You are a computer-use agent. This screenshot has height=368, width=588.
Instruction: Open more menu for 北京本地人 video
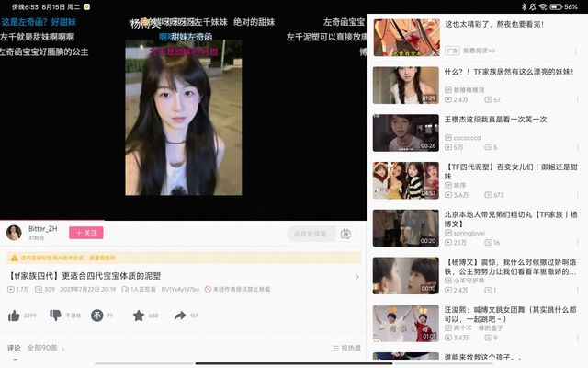577,243
